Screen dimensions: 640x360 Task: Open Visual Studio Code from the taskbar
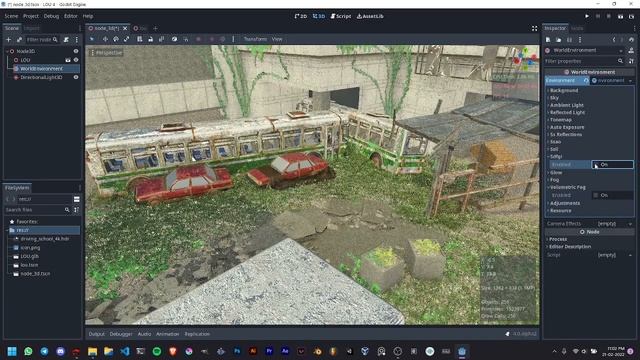coord(124,351)
